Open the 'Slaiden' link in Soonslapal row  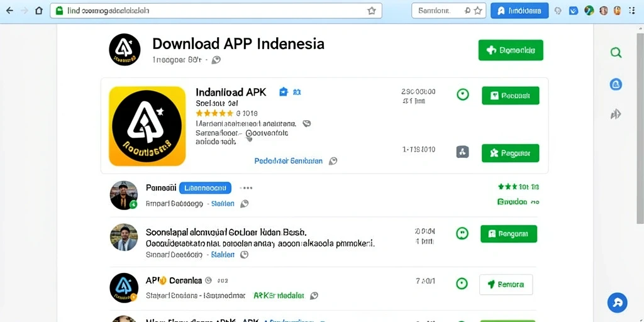(223, 255)
